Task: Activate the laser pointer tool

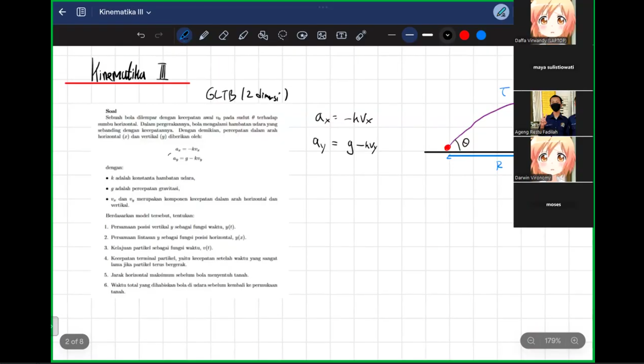Action: (x=361, y=35)
